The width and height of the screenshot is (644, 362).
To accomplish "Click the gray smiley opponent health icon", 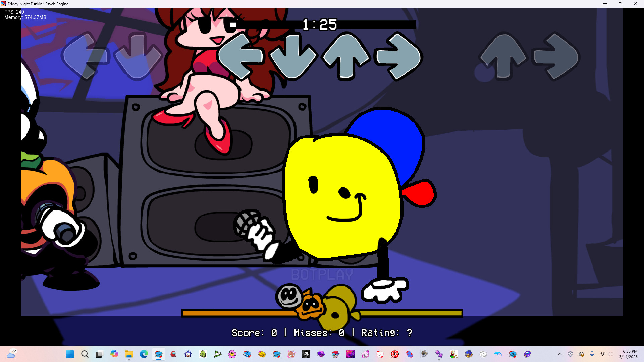I will click(289, 296).
